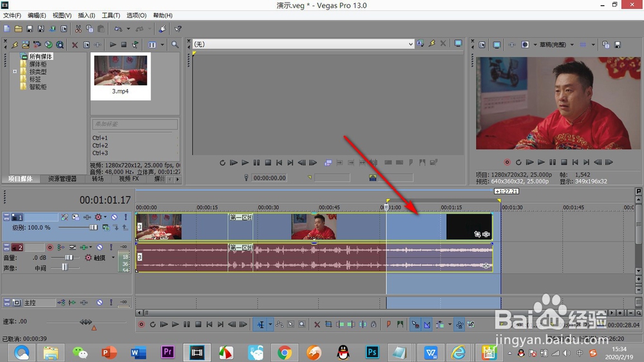The image size is (644, 362).
Task: Click the audio track 声像 pan slider handle
Action: click(64, 267)
